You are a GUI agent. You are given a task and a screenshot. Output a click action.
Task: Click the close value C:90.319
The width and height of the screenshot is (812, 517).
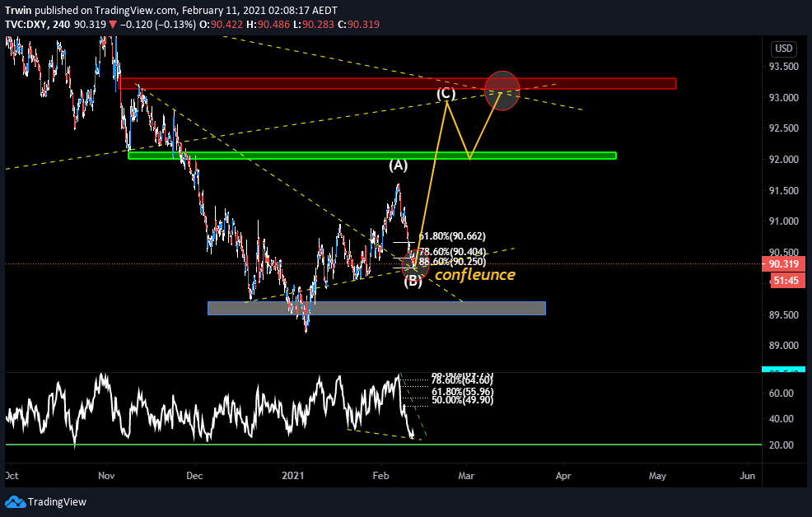coord(358,25)
